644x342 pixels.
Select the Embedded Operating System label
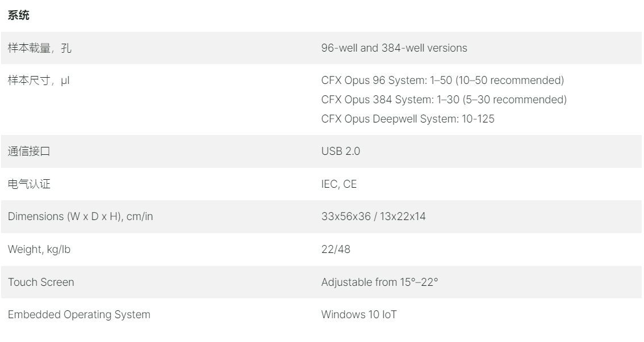[x=79, y=315]
